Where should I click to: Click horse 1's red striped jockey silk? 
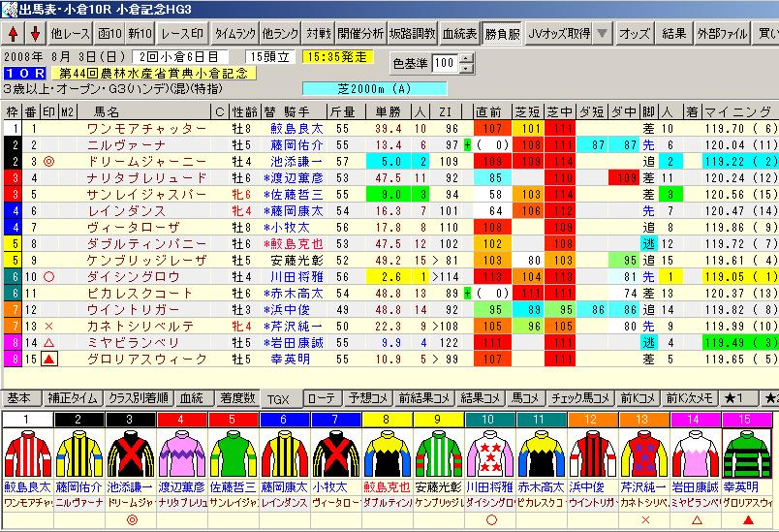pos(27,452)
